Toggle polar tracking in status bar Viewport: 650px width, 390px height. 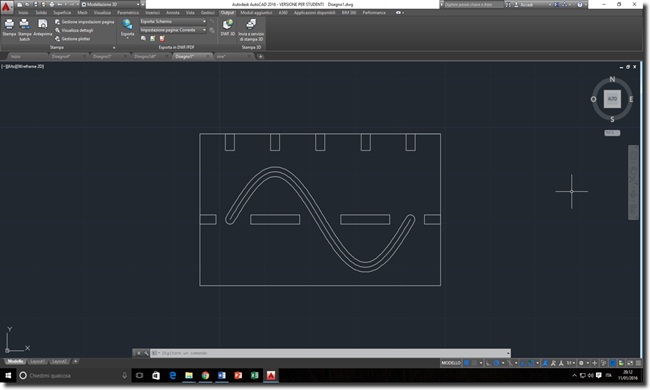tap(496, 363)
